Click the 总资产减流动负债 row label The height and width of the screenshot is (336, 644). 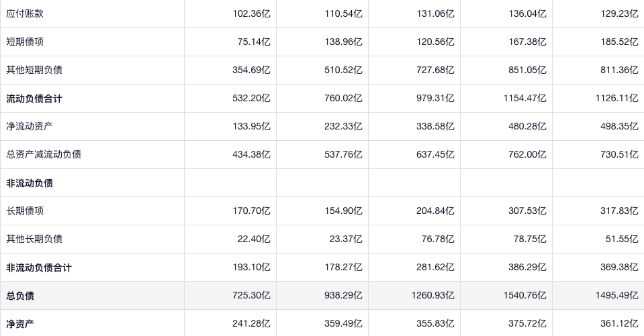[44, 154]
